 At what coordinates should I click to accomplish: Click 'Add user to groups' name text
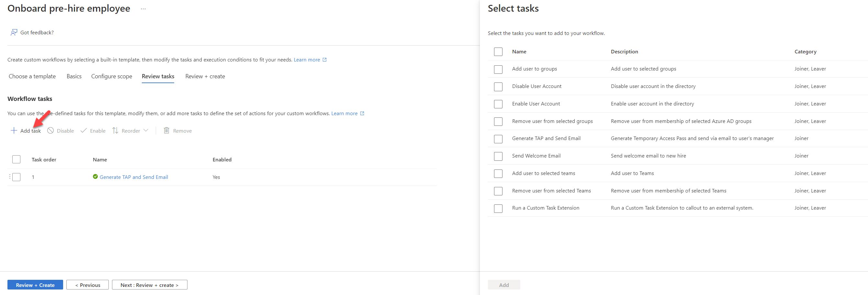(535, 69)
